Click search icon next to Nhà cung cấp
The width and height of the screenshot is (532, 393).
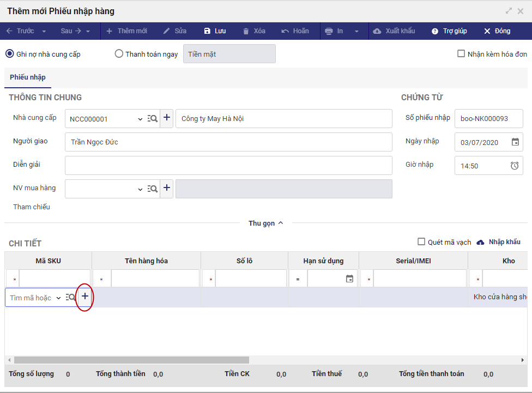tap(153, 118)
